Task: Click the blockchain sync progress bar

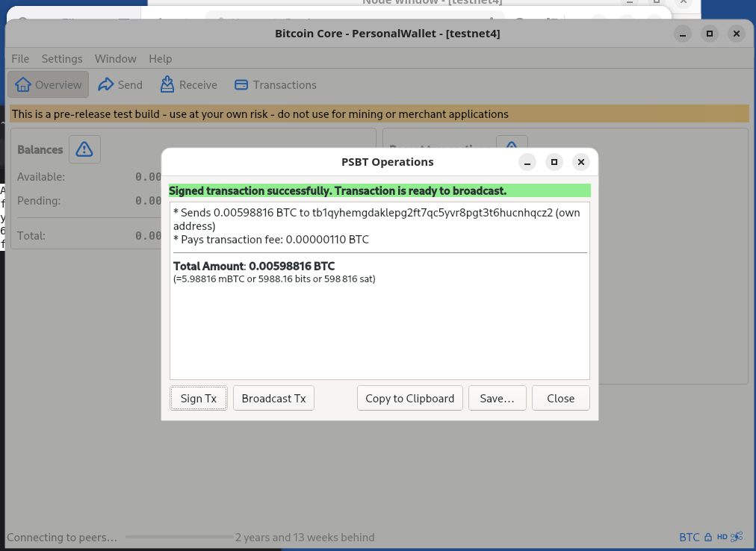Action: 179,537
